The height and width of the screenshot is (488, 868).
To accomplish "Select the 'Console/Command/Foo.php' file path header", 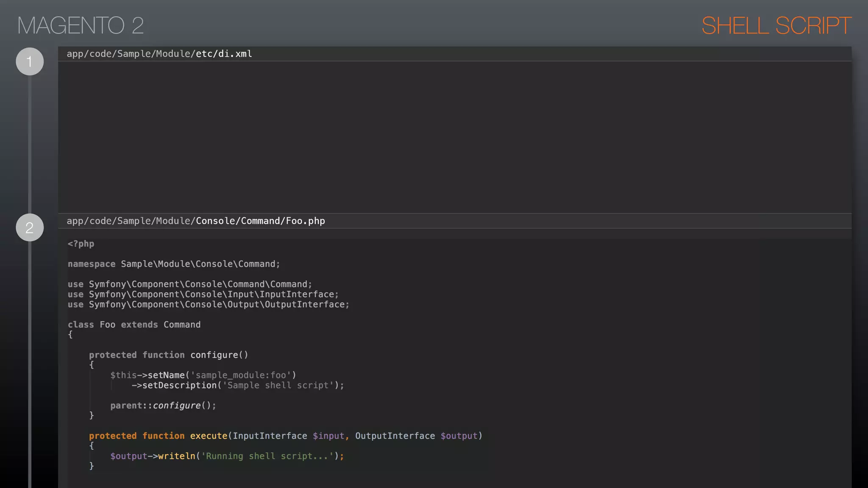I will pos(196,221).
